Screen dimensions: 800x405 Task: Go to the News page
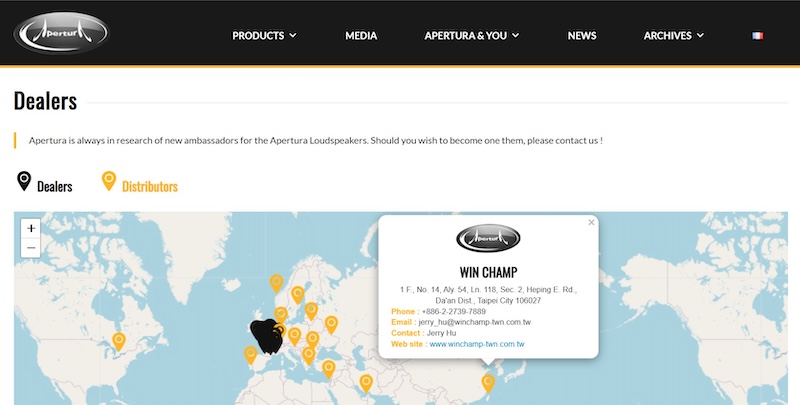(x=582, y=36)
